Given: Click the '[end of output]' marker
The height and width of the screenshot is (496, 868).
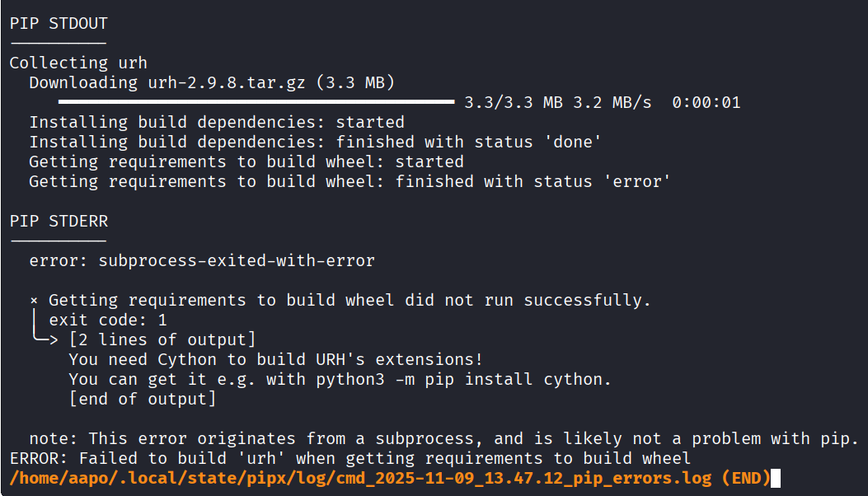Looking at the screenshot, I should point(142,399).
